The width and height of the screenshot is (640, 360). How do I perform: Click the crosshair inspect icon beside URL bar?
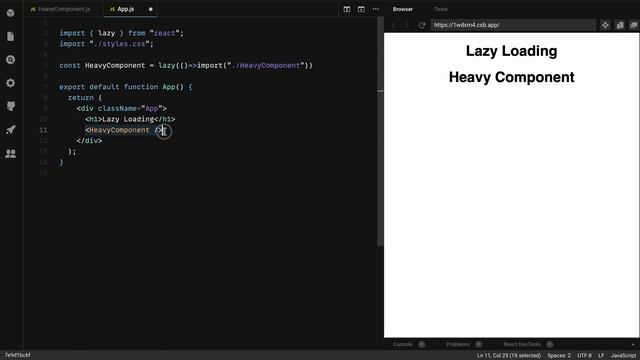(x=605, y=25)
